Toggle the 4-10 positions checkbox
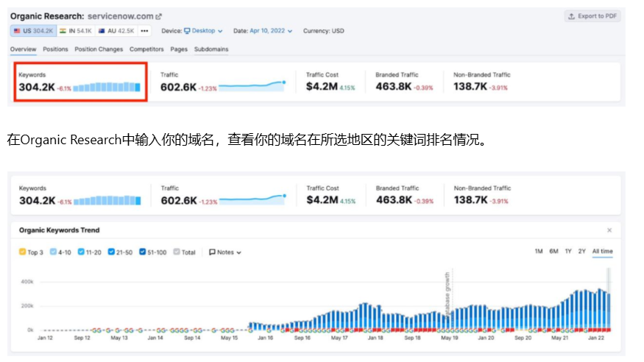 click(x=53, y=252)
